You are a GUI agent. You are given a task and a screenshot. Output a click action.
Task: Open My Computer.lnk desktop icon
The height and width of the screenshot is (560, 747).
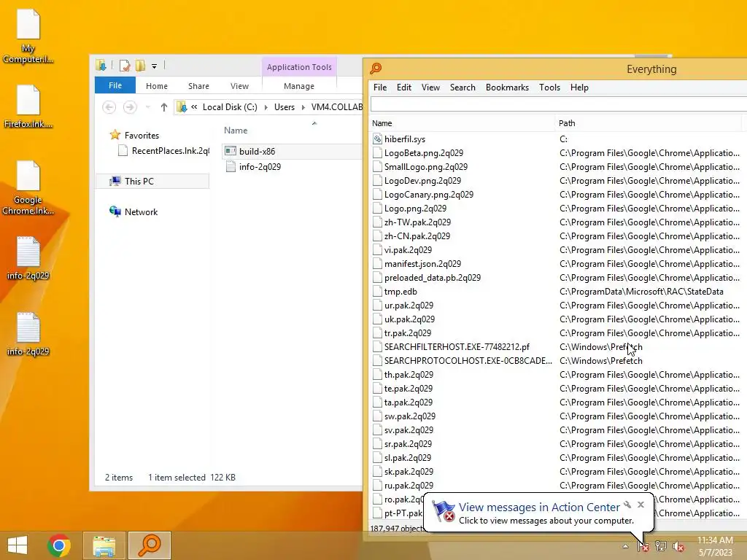(28, 36)
